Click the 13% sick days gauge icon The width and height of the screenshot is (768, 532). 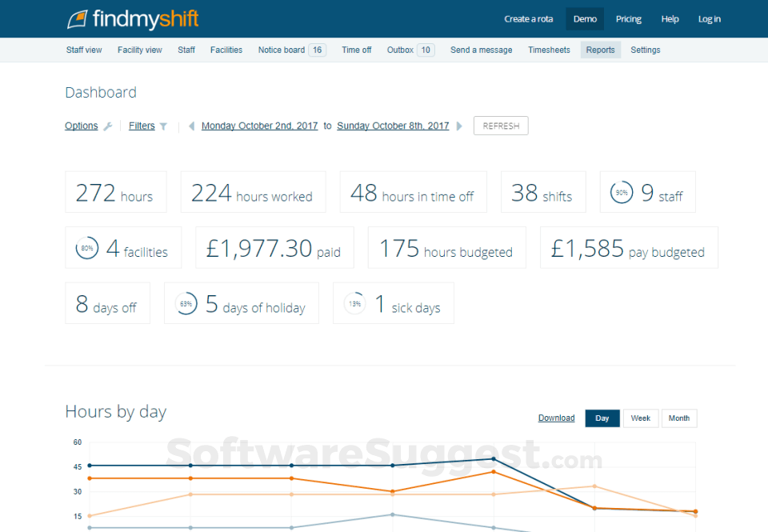pyautogui.click(x=354, y=303)
